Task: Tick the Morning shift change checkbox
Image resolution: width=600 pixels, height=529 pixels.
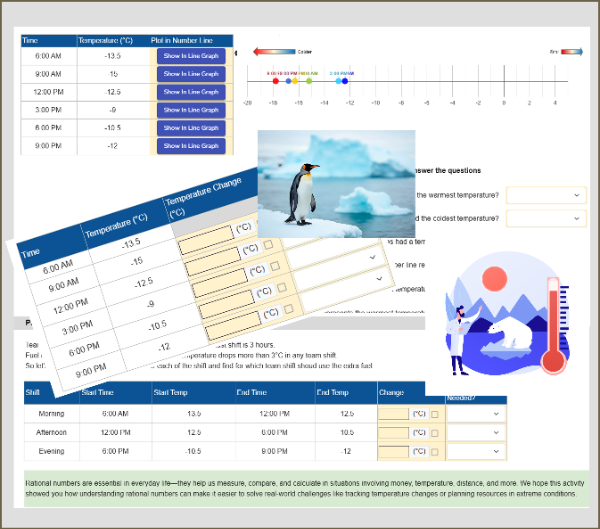Action: 435,414
